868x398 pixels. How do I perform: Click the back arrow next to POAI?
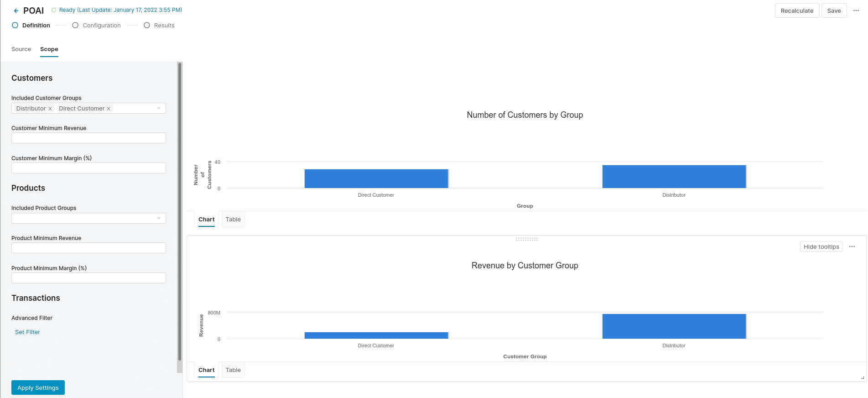click(16, 11)
